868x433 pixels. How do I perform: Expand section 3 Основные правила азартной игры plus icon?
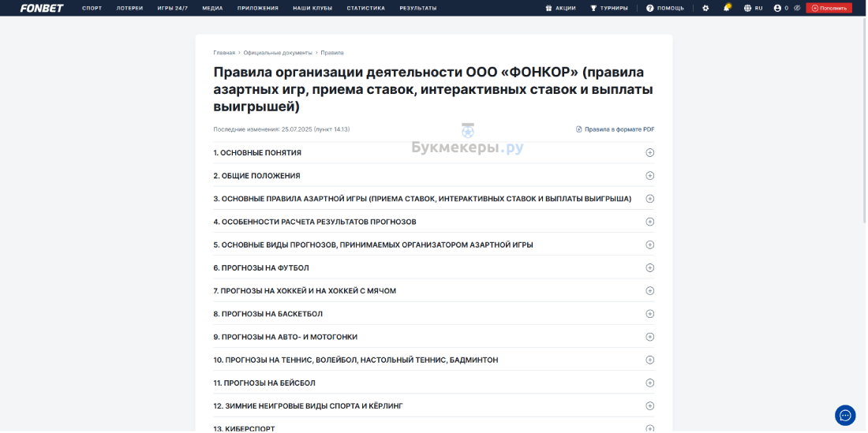650,199
